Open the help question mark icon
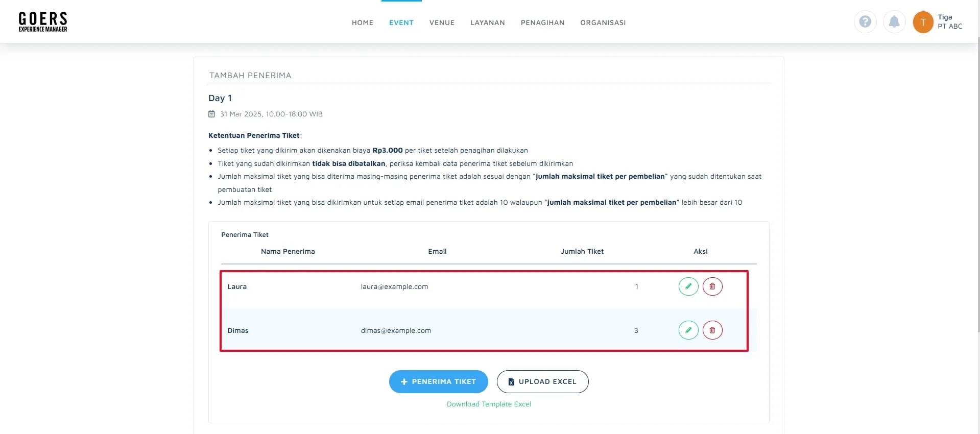The height and width of the screenshot is (434, 980). (x=865, y=22)
